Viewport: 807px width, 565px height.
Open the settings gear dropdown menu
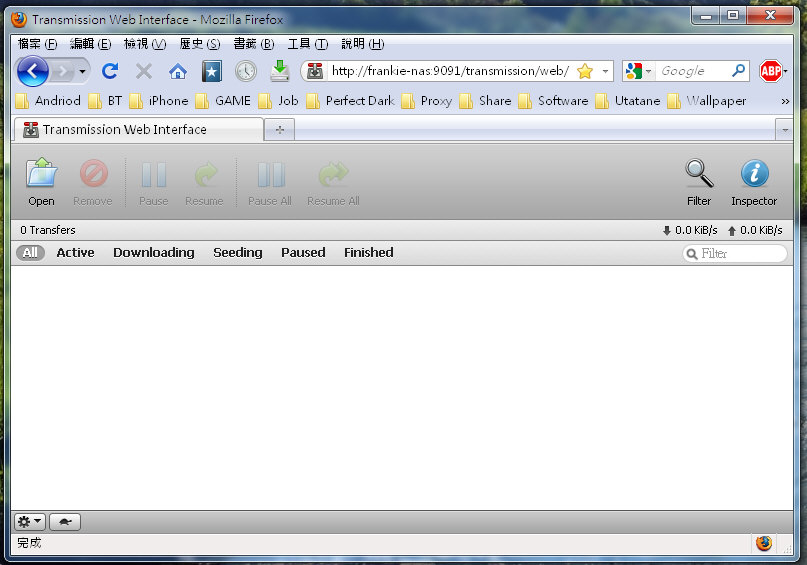(x=29, y=522)
